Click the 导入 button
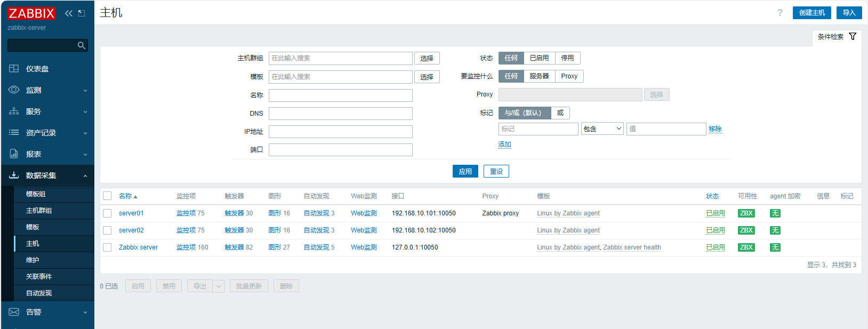This screenshot has height=329, width=868. [x=849, y=13]
